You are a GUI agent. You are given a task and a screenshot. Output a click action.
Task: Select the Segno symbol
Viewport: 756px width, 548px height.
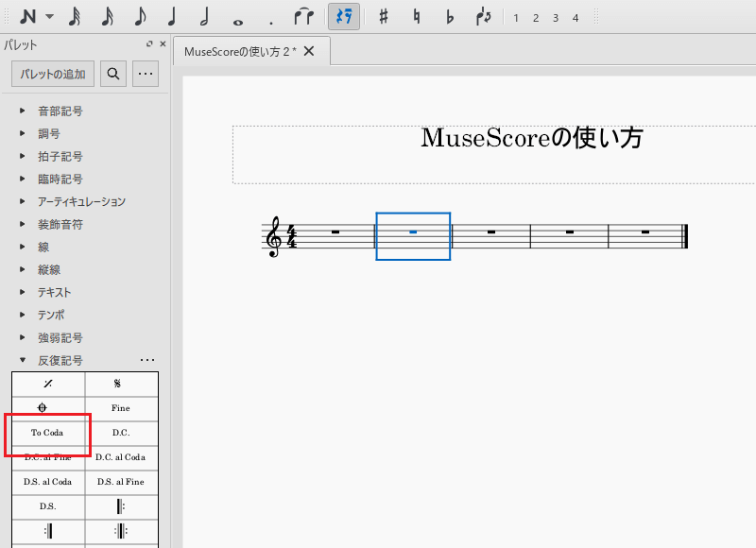(122, 384)
